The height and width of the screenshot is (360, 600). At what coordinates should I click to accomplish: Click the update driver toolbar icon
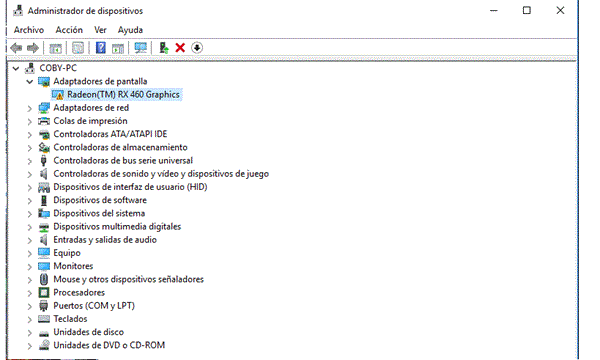point(164,47)
